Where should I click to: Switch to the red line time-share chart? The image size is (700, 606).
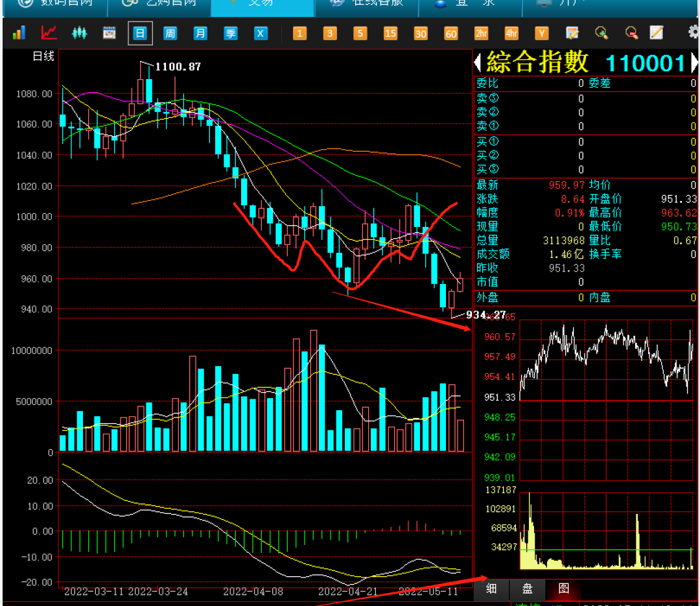49,33
